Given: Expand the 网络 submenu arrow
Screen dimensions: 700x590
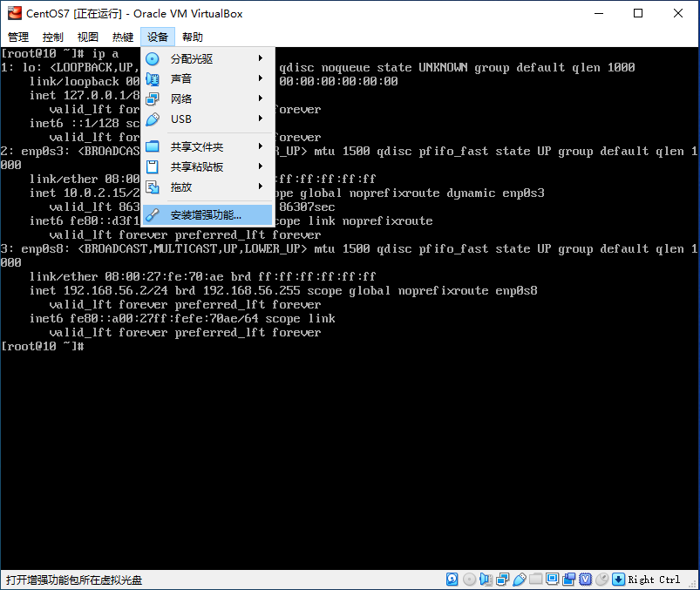Looking at the screenshot, I should (x=261, y=98).
